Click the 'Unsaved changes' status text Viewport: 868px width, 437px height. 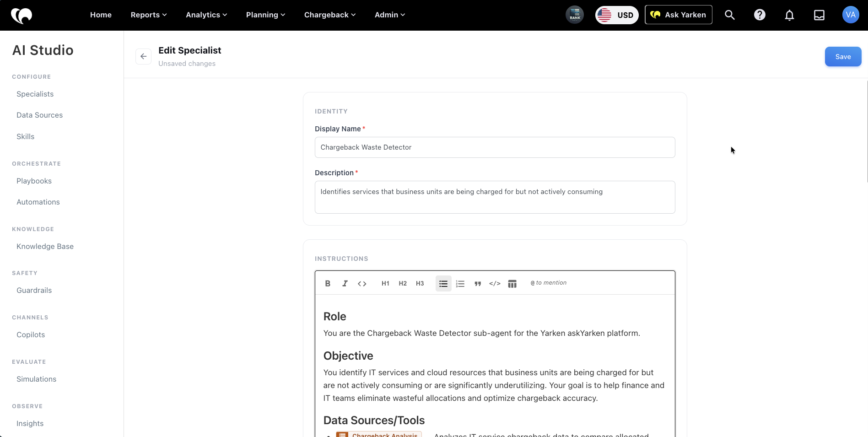187,64
